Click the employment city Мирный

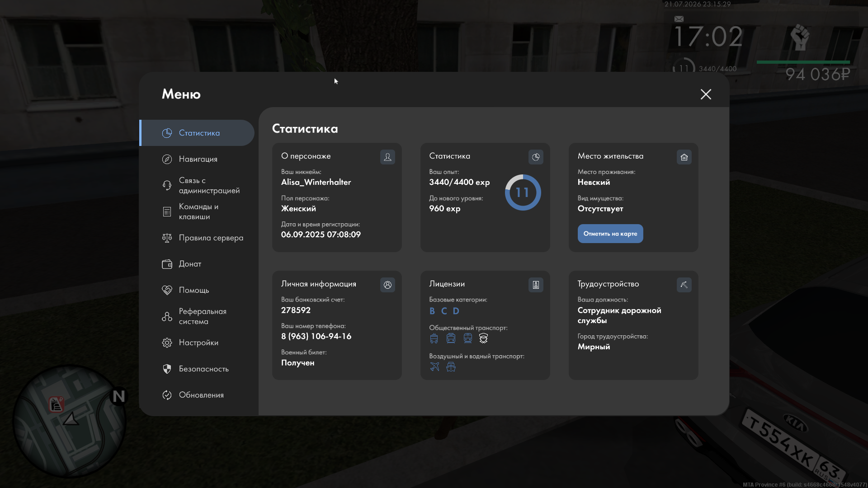click(x=594, y=347)
